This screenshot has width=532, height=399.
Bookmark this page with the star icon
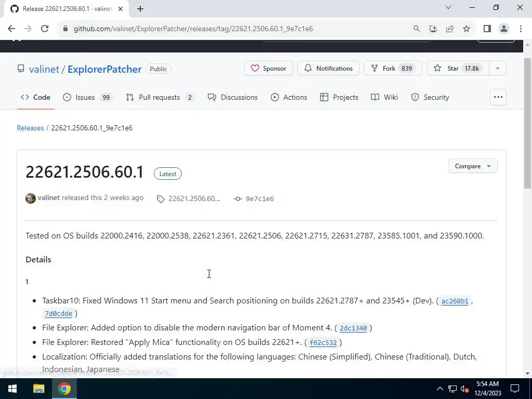[x=467, y=29]
